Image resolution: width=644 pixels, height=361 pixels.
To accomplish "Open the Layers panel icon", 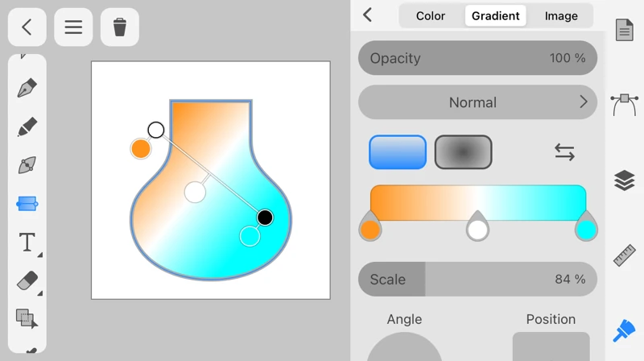I will pos(625,180).
